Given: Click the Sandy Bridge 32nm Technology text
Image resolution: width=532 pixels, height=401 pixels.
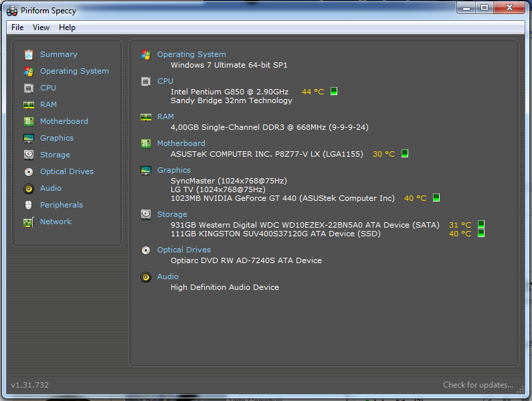Looking at the screenshot, I should pos(232,100).
